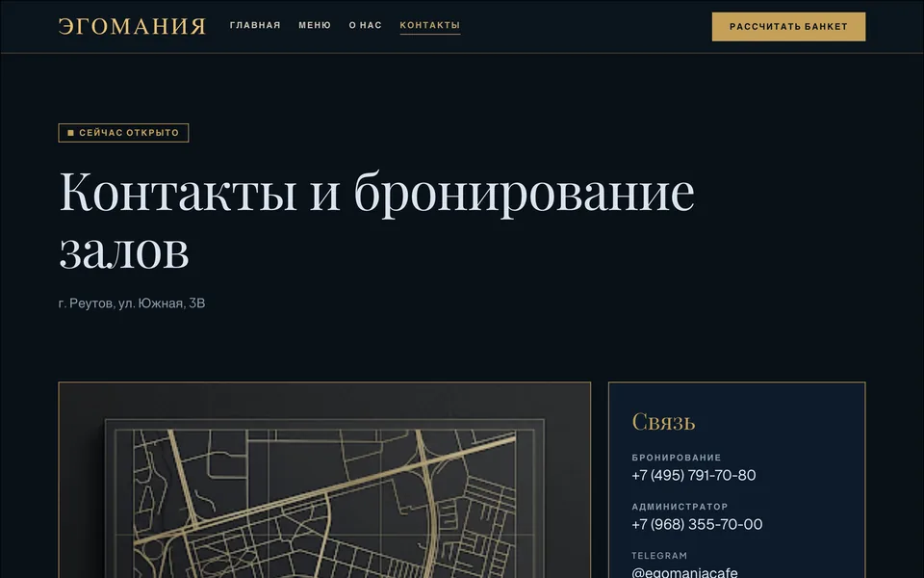Click the TELEGRAM label

point(659,556)
